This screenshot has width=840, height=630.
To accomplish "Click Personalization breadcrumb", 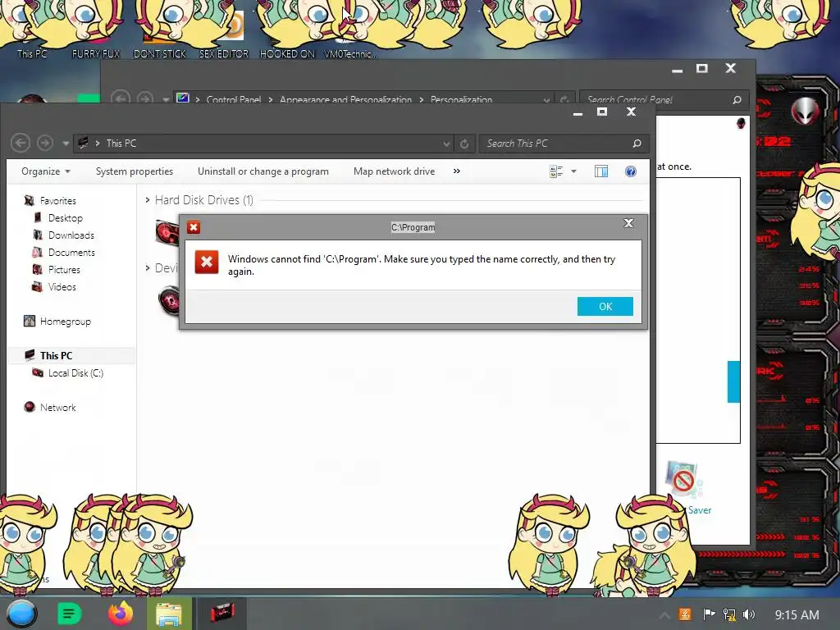I will point(461,99).
